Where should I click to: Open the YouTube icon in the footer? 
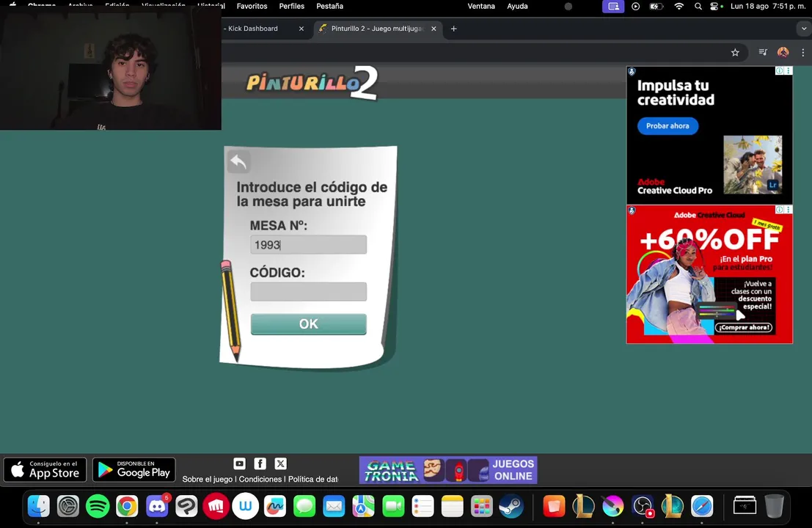(x=239, y=463)
